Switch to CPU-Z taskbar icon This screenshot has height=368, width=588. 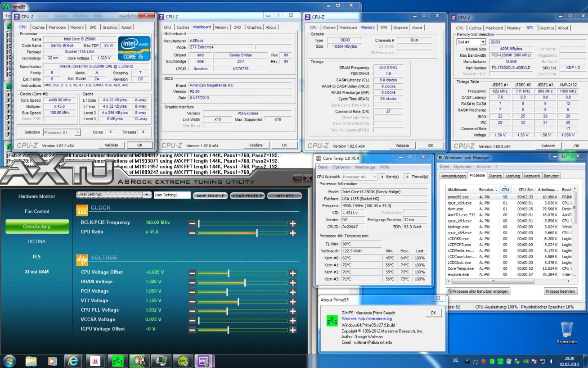pos(204,361)
